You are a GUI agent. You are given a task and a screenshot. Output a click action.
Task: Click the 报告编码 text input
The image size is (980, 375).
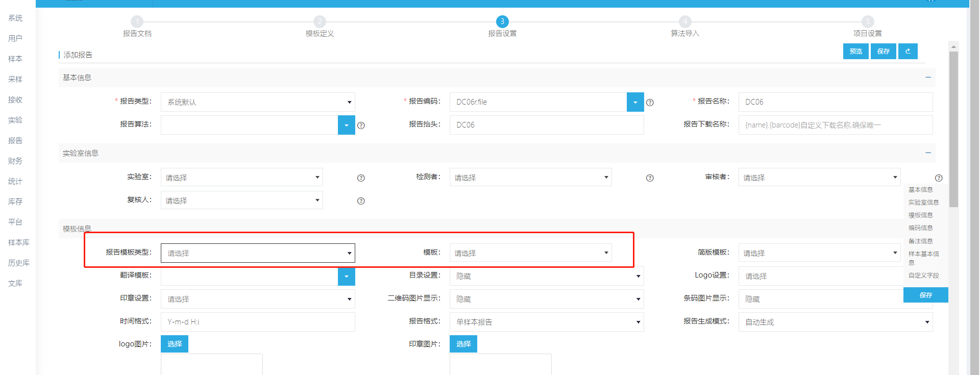[x=538, y=102]
